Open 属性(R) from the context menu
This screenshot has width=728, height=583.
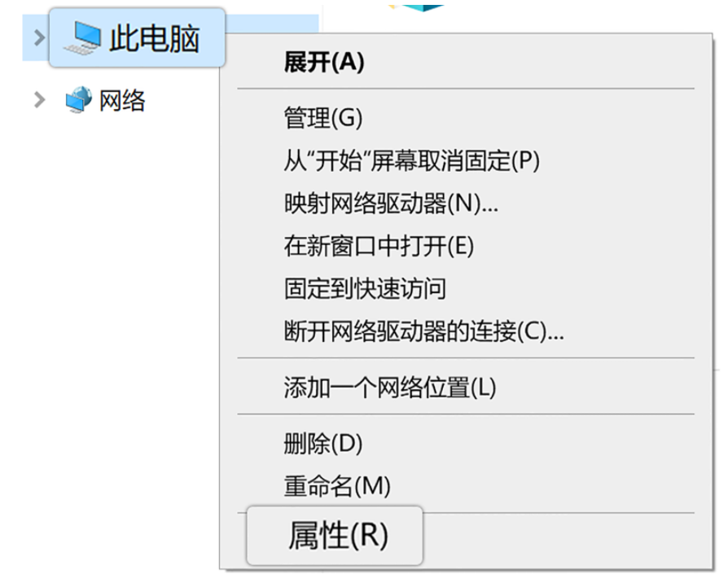[338, 536]
